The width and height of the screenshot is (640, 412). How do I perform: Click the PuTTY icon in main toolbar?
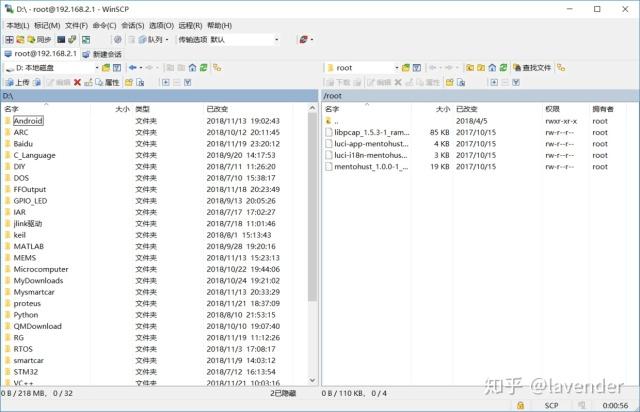(72, 40)
